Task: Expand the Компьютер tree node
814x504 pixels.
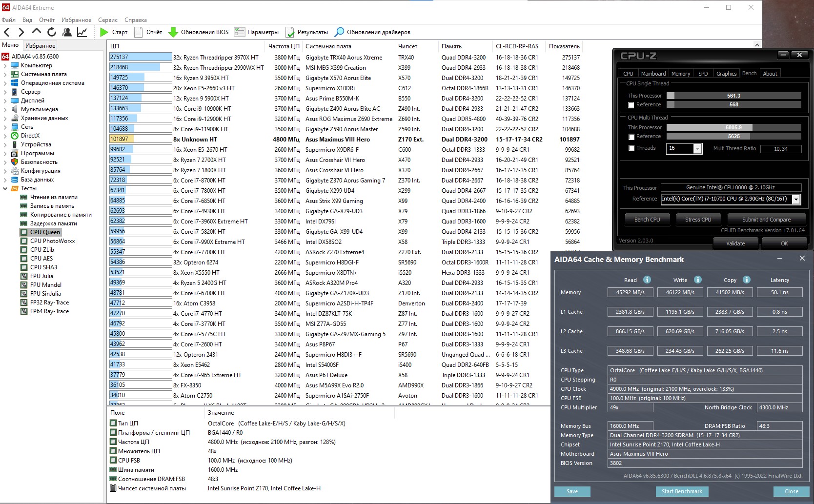Action: tap(5, 65)
